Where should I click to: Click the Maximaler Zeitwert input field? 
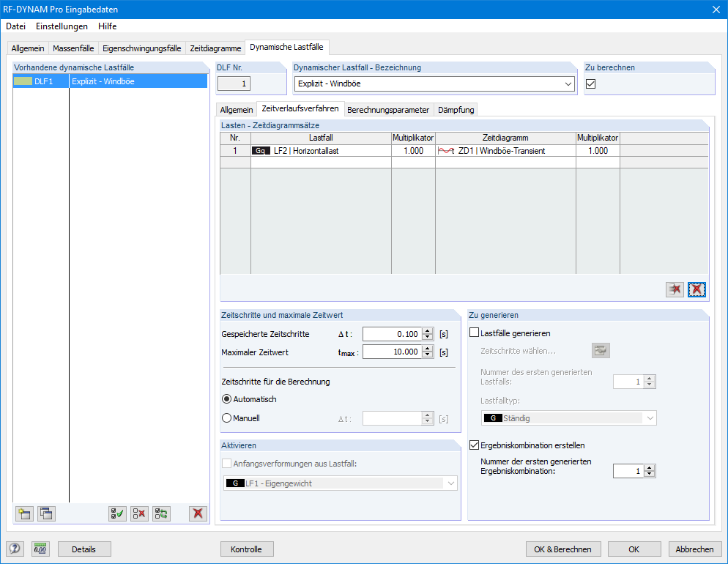tap(392, 352)
